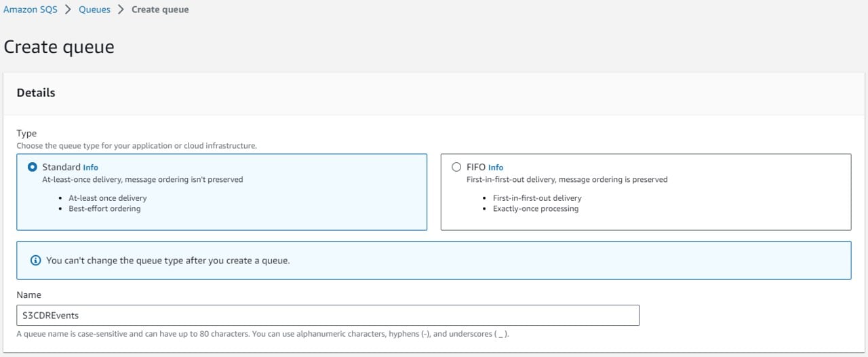Click the 'Details' section heading
The height and width of the screenshot is (357, 868).
click(36, 92)
